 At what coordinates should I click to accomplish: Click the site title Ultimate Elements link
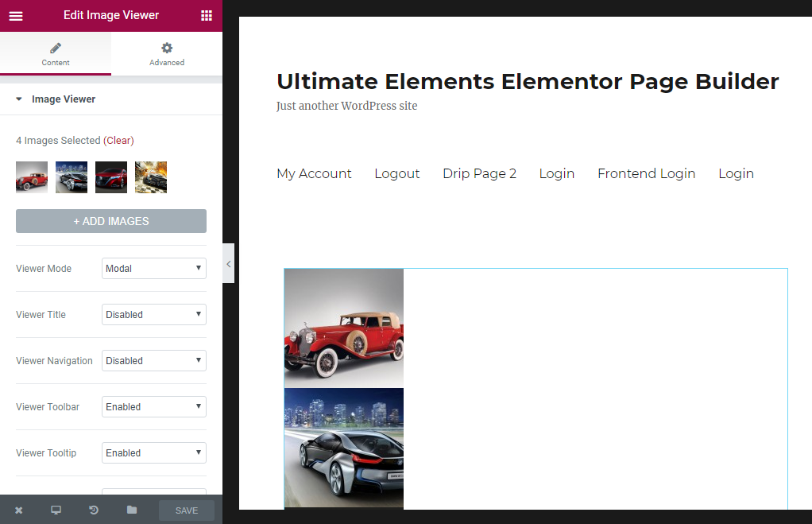[528, 81]
